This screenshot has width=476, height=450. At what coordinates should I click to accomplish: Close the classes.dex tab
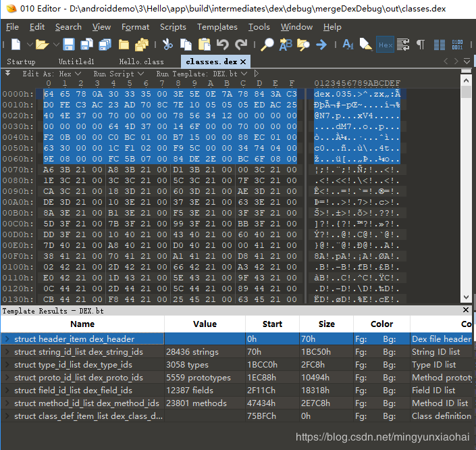pyautogui.click(x=244, y=61)
